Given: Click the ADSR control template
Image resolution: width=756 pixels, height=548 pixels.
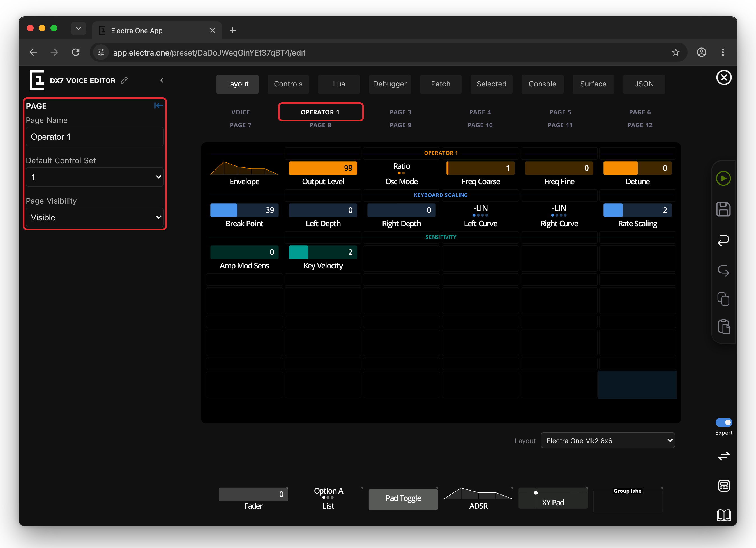Looking at the screenshot, I should coord(478,499).
